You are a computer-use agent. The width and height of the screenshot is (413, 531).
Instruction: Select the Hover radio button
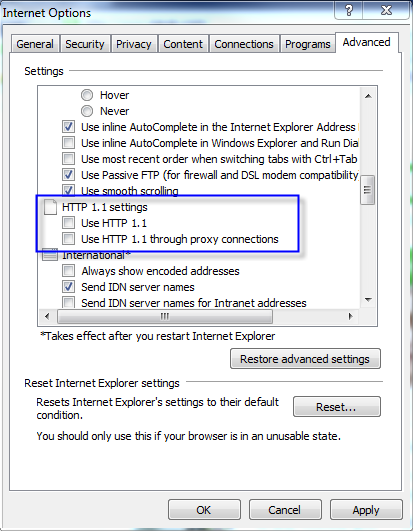[x=87, y=95]
